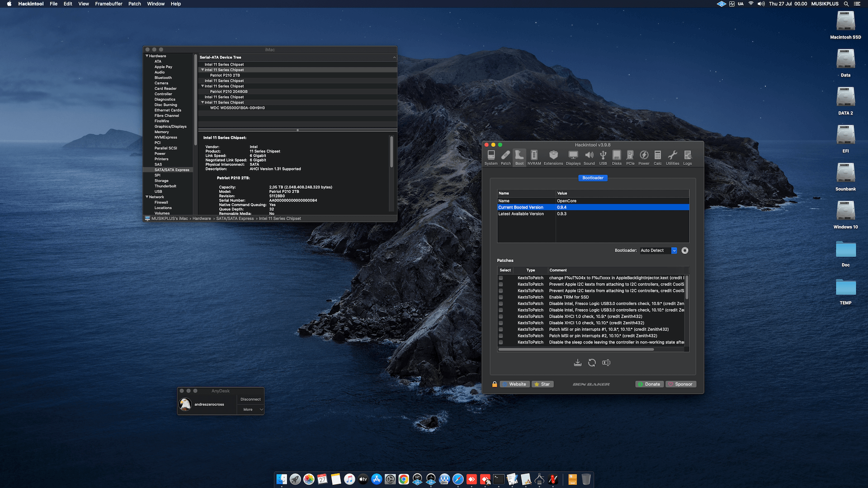Open the EFI volume on desktop
This screenshot has width=868, height=488.
click(x=845, y=139)
